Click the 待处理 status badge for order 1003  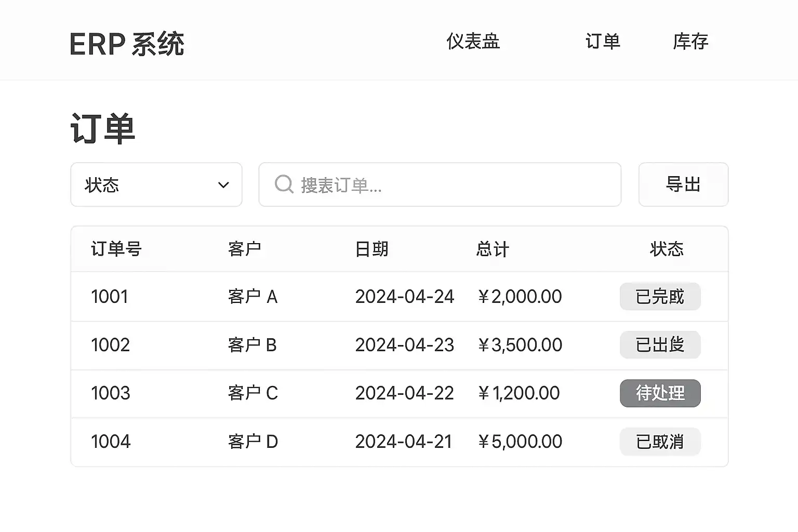[x=660, y=393]
